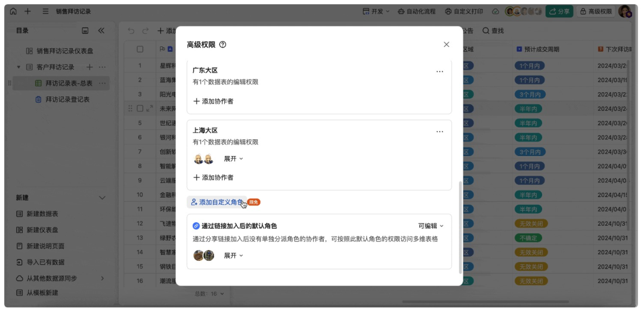Viewport: 644px width, 312px height.
Task: Select 拜访记录表-总表 in sidebar
Action: (x=61, y=83)
